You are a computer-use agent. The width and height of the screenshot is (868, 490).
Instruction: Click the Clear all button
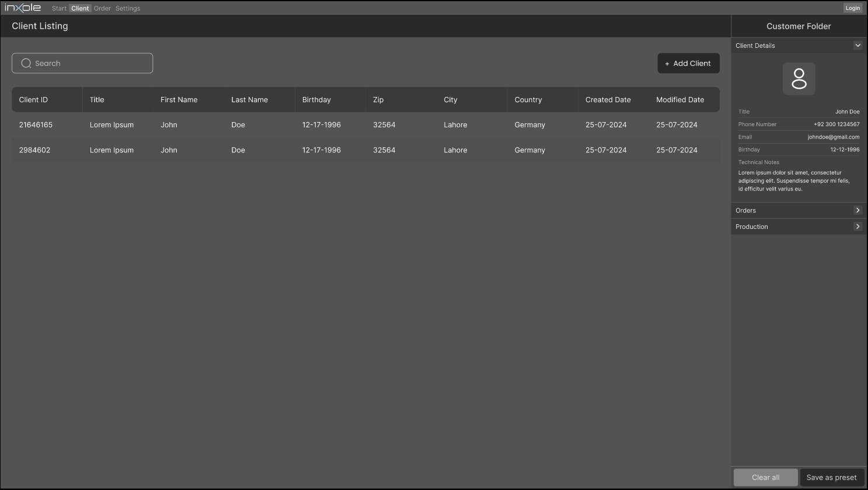(x=765, y=477)
